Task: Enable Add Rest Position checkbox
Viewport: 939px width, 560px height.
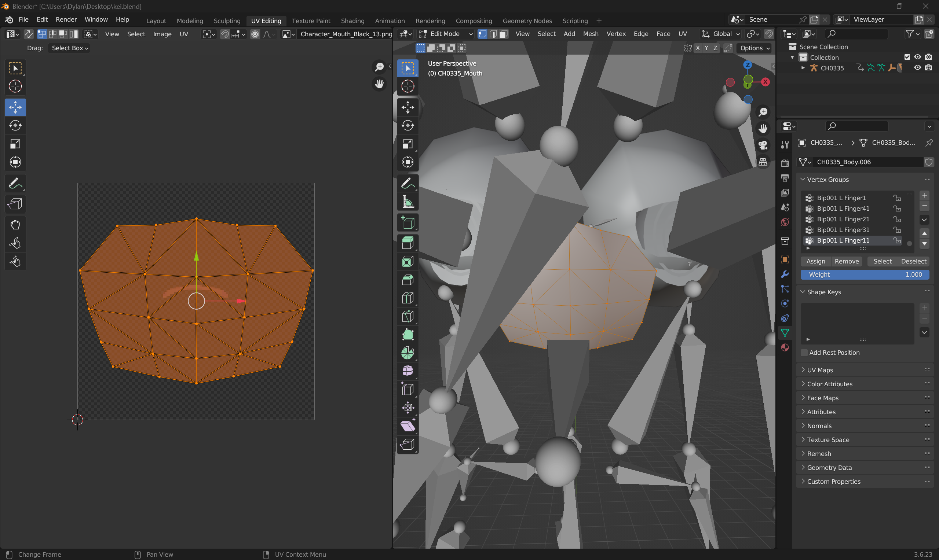Action: [x=804, y=353]
